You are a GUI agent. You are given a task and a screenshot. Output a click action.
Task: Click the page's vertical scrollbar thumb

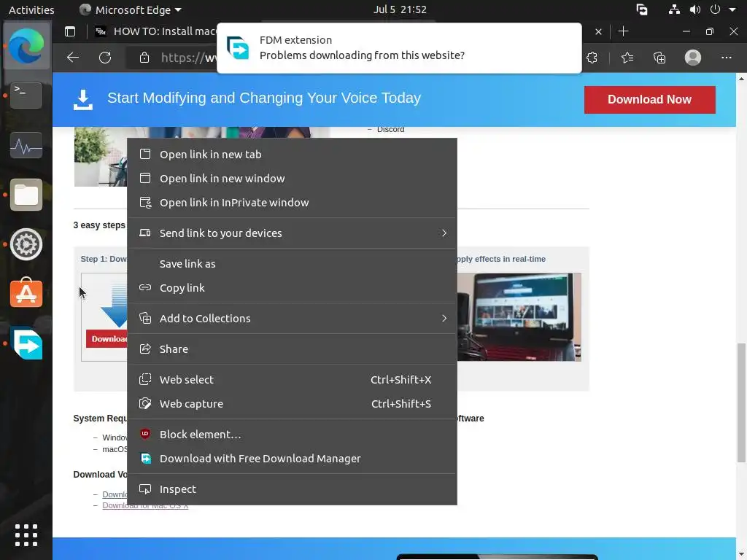(x=741, y=402)
